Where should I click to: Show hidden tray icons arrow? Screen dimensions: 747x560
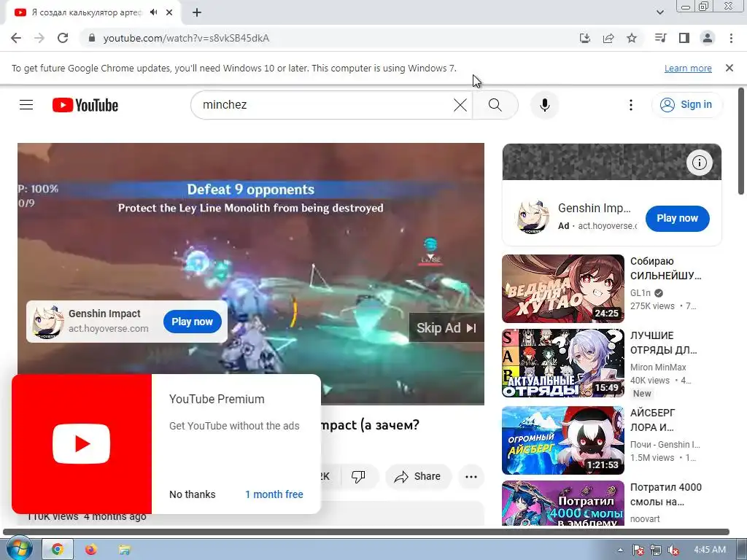[620, 550]
